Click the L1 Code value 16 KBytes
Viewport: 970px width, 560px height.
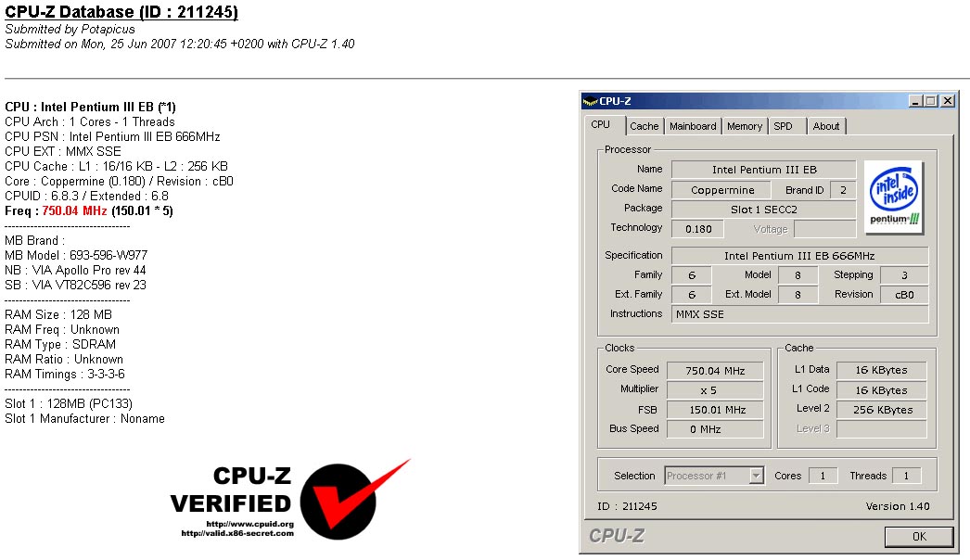pos(882,390)
